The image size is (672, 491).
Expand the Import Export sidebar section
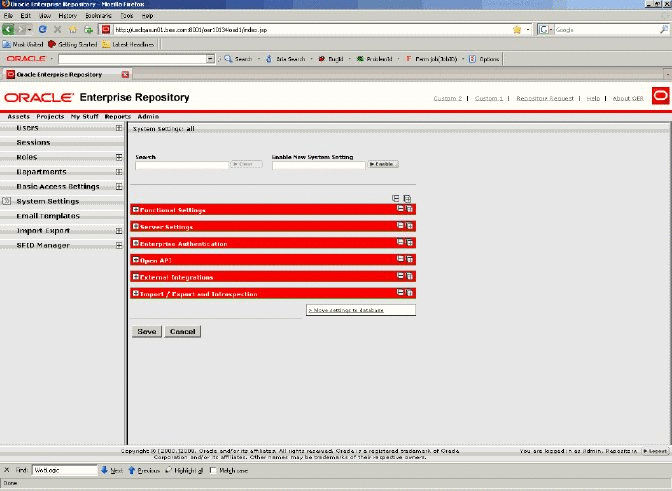119,231
